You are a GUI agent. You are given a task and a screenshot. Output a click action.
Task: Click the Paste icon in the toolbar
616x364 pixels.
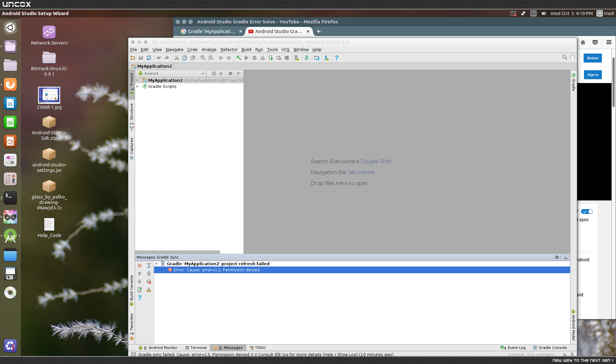tap(193, 58)
